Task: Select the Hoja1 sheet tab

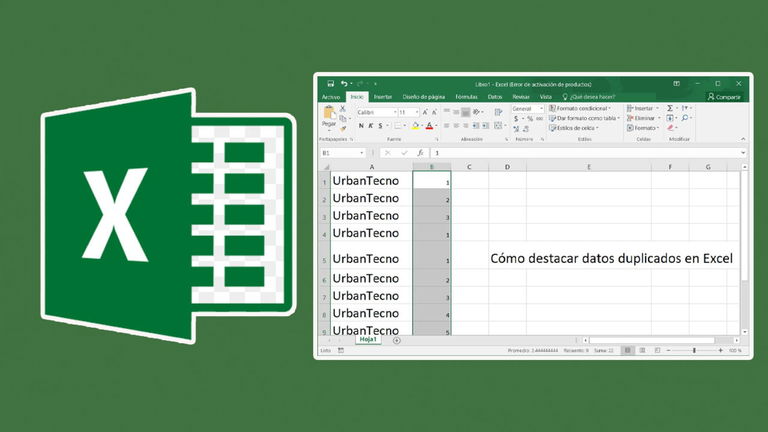Action: click(368, 339)
